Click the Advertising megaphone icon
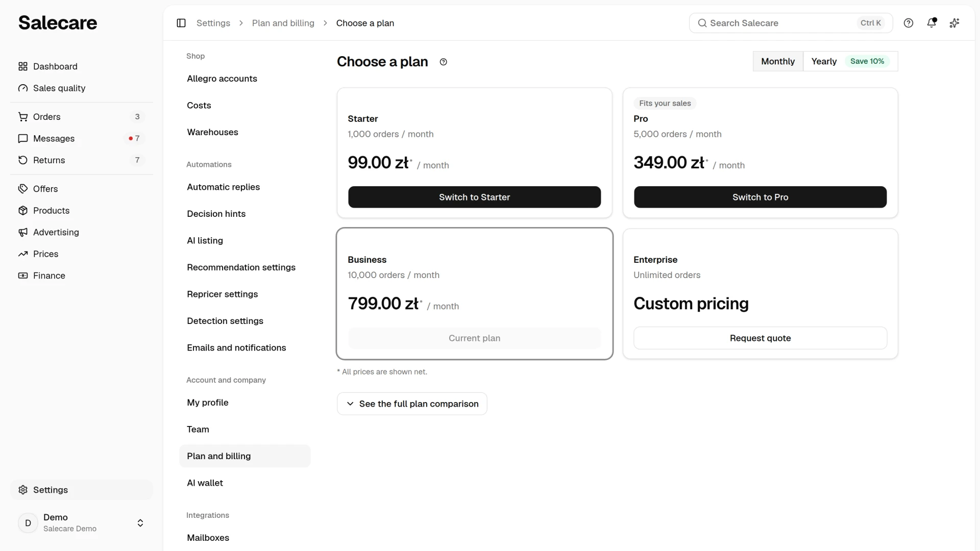980x551 pixels. (23, 232)
